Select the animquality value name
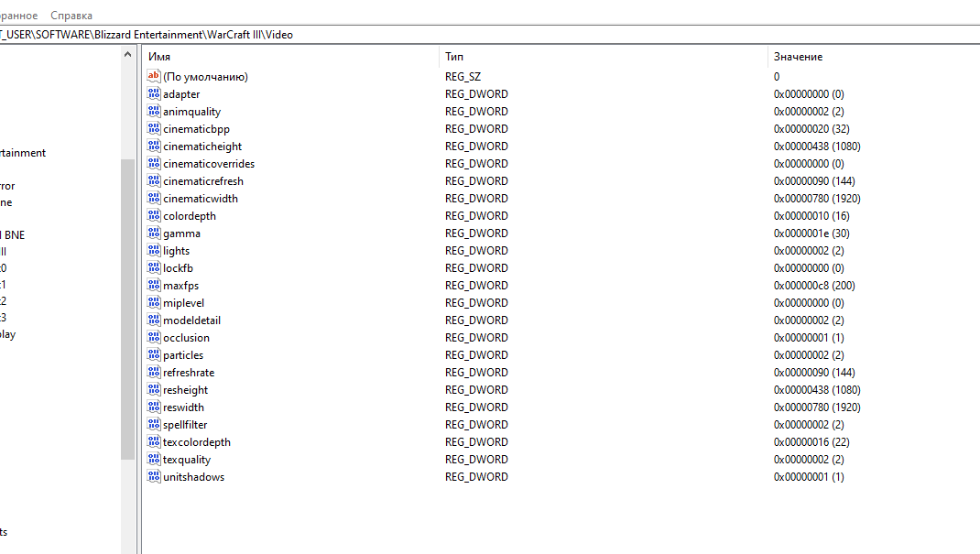This screenshot has height=554, width=980. click(191, 111)
